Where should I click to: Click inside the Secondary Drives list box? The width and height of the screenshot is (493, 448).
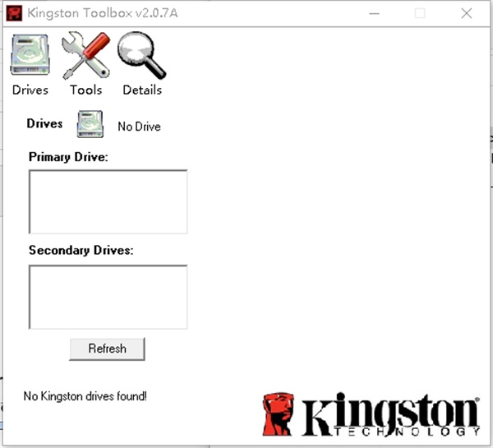click(108, 297)
